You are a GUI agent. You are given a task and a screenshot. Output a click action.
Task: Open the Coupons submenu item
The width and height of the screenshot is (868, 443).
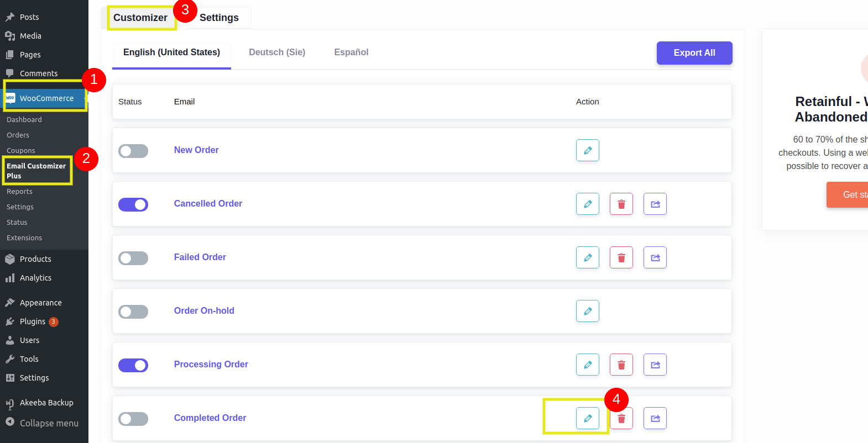[21, 151]
